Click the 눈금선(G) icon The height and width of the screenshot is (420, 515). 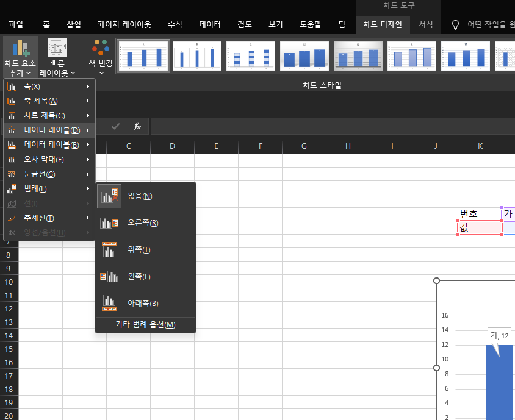[12, 174]
